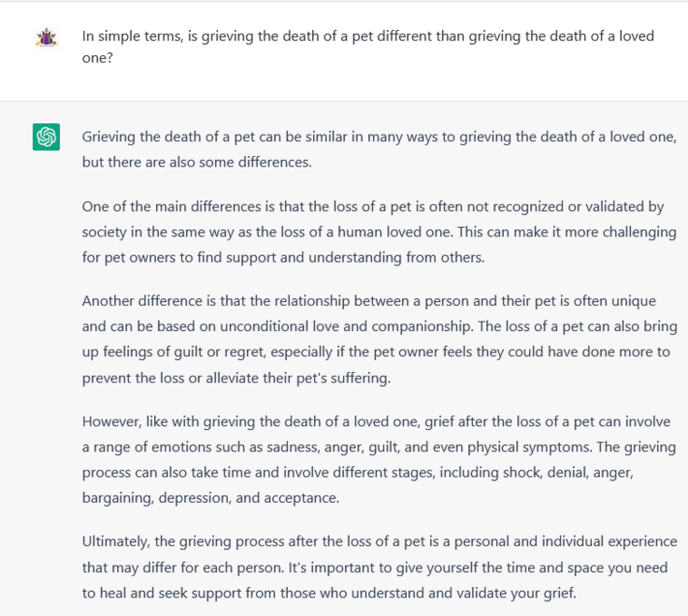Screen dimensions: 688x616
Task: Click the phrase 'unconditional love and companionship'
Action: coord(345,326)
